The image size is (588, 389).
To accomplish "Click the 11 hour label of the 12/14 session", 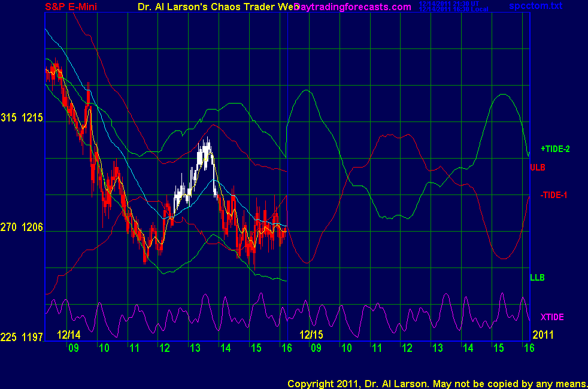I will 134,348.
